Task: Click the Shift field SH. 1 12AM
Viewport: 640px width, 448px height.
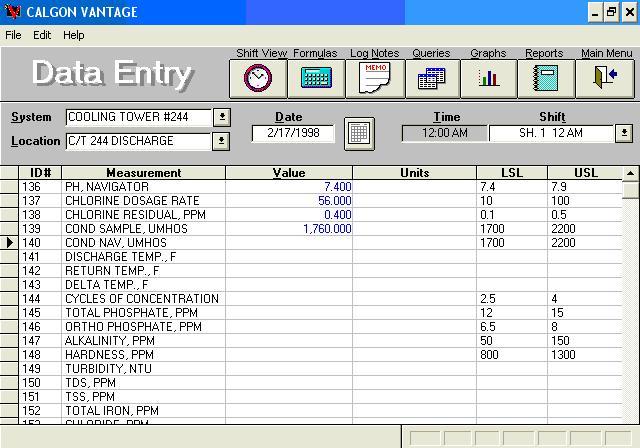Action: pos(552,133)
